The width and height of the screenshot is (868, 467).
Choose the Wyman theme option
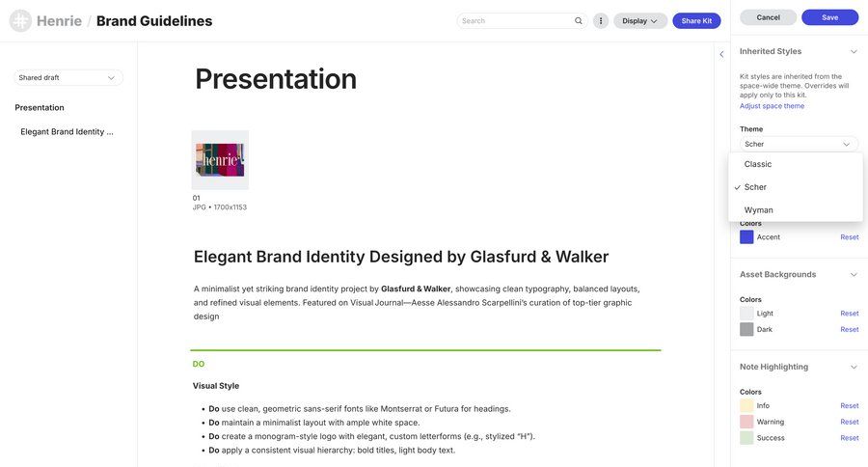click(758, 209)
